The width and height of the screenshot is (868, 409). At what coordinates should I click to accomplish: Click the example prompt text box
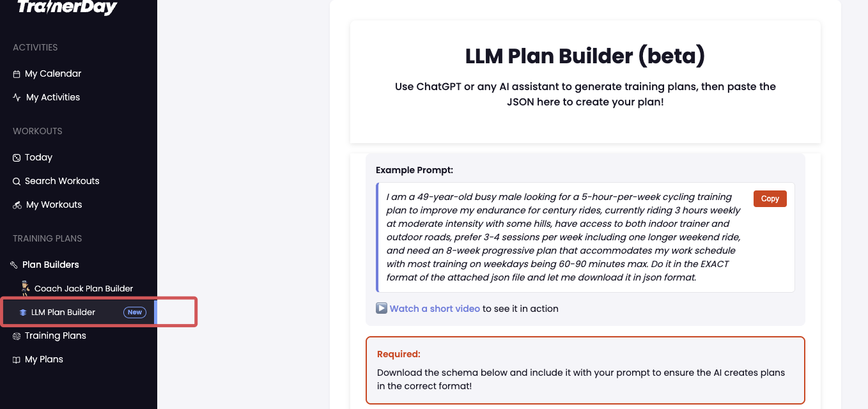(562, 237)
